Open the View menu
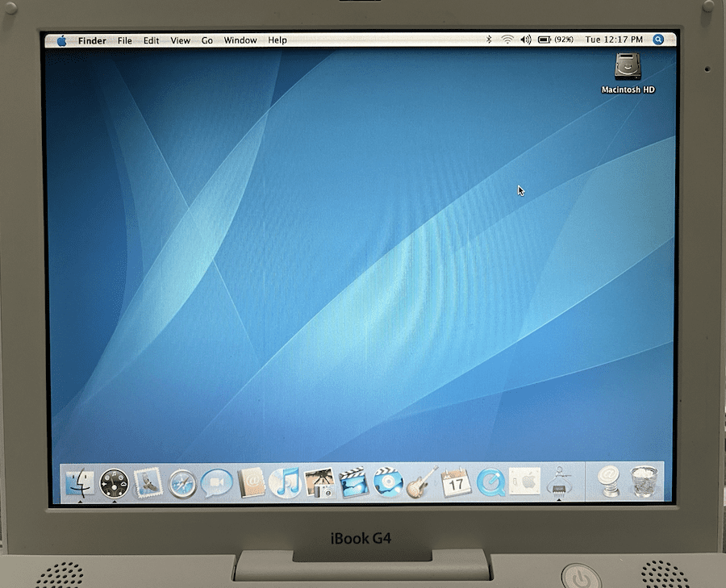 (x=181, y=41)
